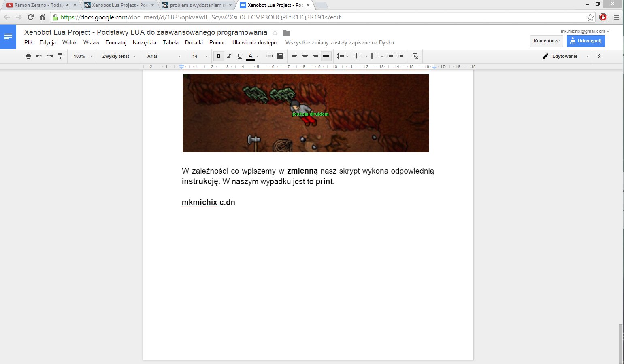The height and width of the screenshot is (364, 624).
Task: Expand bulleted list style arrow
Action: click(x=382, y=56)
